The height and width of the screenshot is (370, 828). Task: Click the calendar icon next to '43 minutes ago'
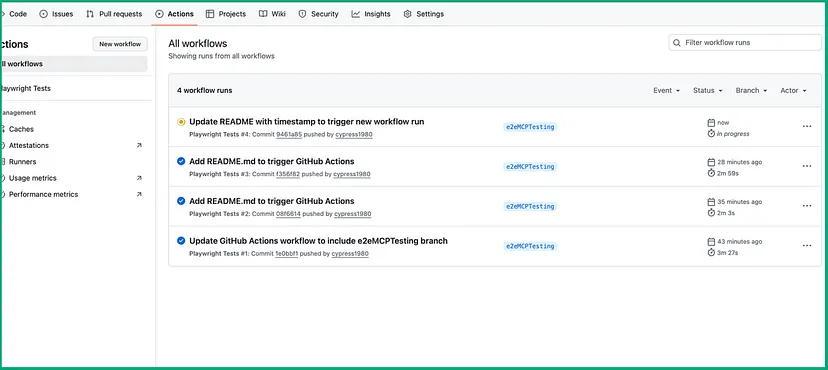(x=711, y=241)
